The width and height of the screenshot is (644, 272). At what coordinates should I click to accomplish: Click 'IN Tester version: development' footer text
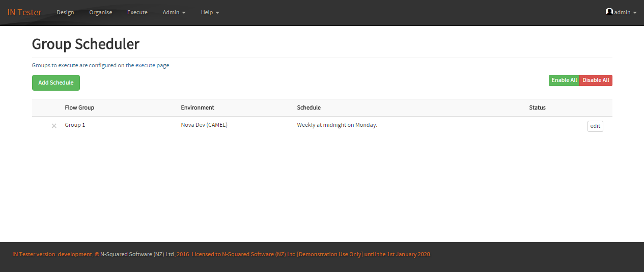tap(52, 254)
